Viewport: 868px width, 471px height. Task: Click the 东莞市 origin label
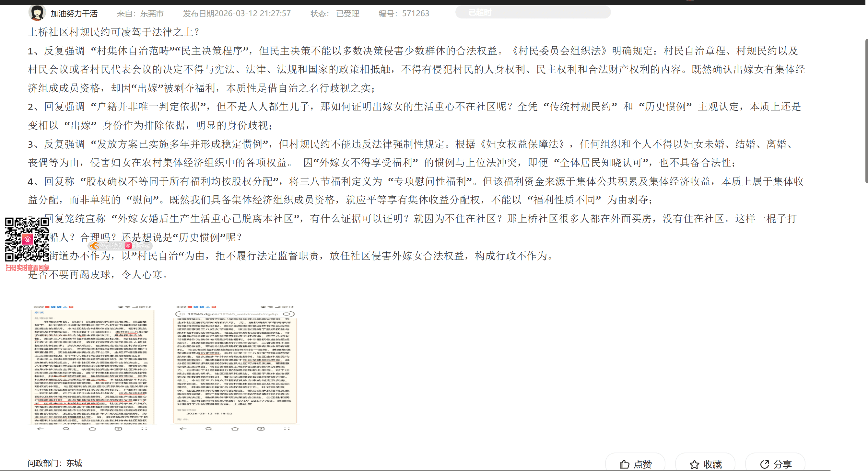click(x=152, y=14)
